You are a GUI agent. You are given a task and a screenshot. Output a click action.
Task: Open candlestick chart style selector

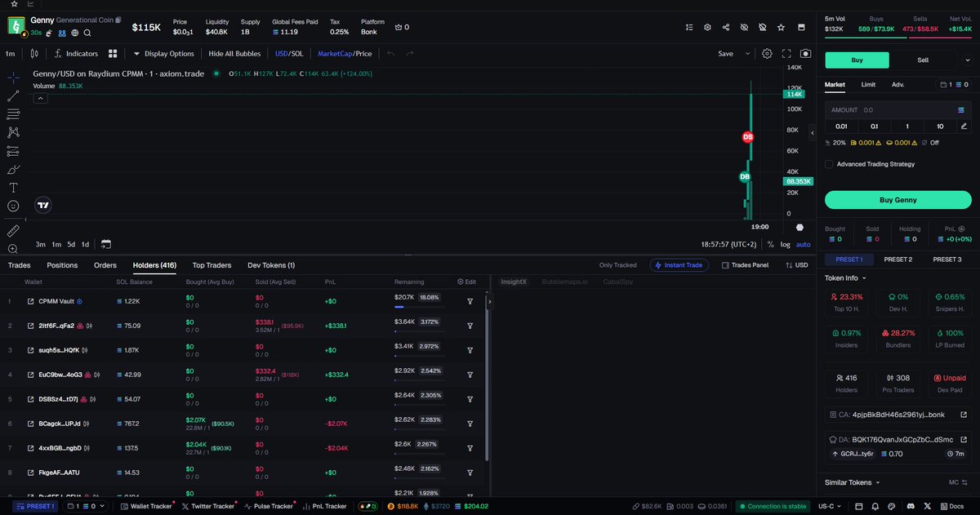coord(33,54)
